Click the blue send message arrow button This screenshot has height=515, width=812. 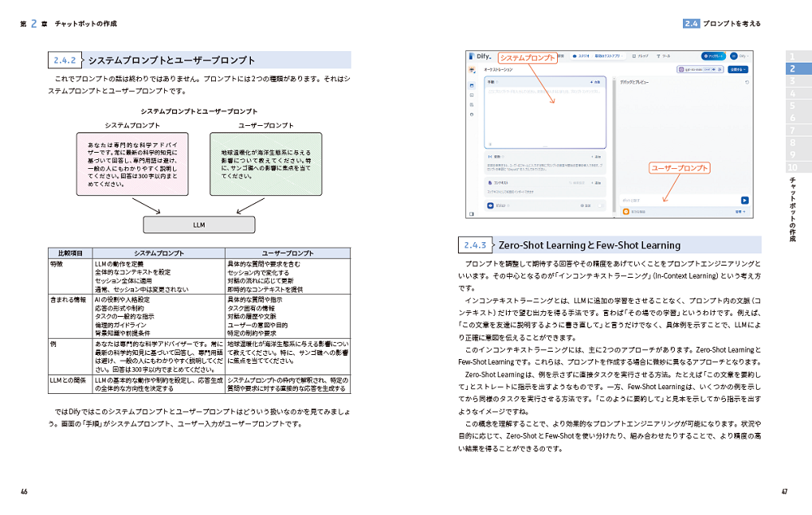click(x=744, y=200)
